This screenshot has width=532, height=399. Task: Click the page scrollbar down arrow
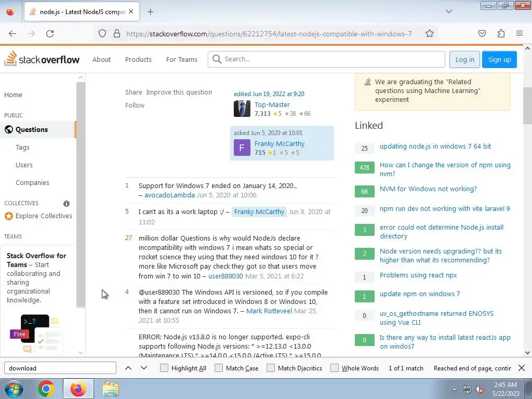[527, 353]
